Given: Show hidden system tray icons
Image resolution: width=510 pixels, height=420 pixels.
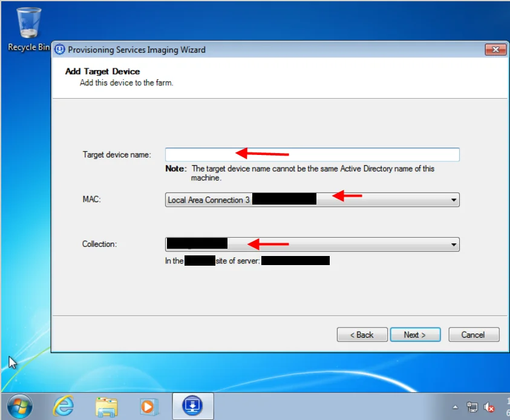Looking at the screenshot, I should (x=456, y=407).
